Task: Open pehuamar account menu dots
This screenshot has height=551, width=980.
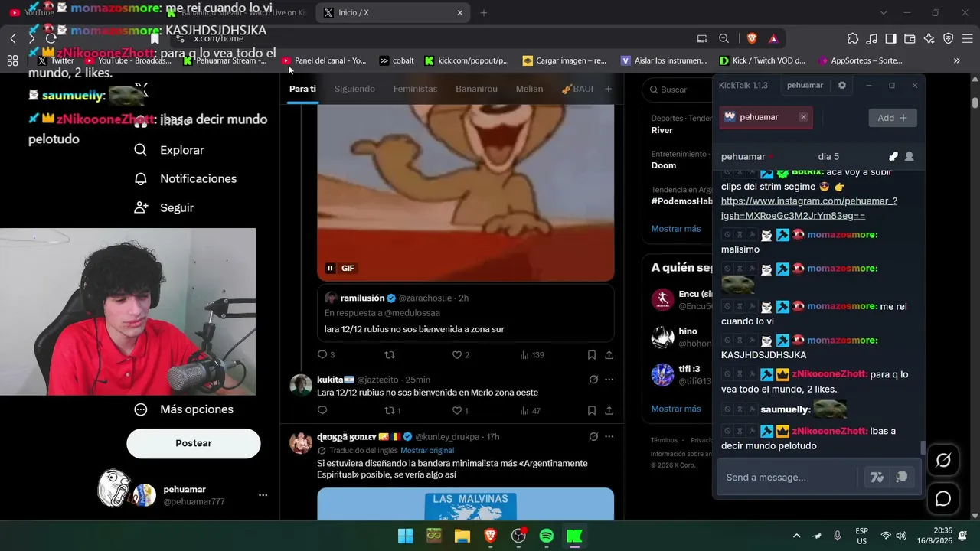Action: 263,495
